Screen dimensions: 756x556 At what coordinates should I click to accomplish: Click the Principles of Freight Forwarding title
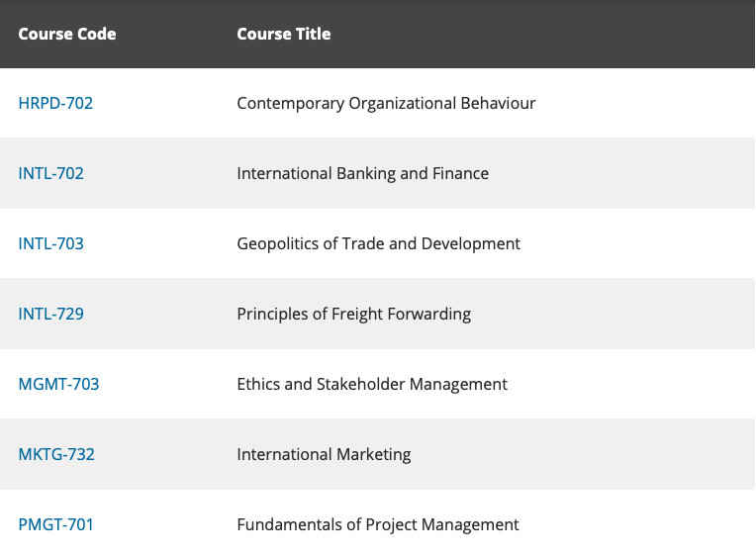click(x=353, y=314)
